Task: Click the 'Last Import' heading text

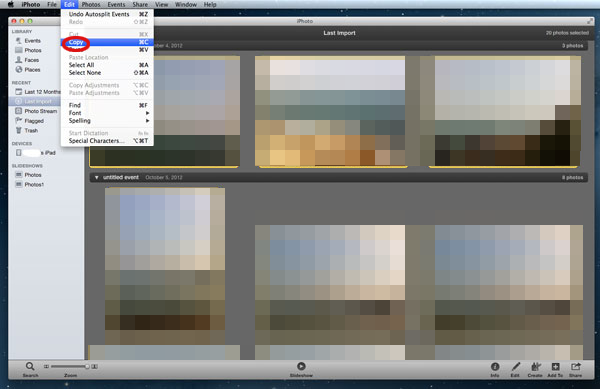Action: tap(339, 33)
